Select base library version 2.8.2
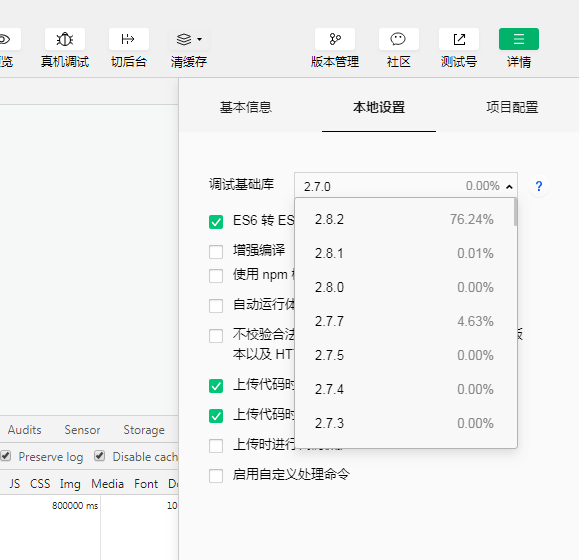 (404, 219)
